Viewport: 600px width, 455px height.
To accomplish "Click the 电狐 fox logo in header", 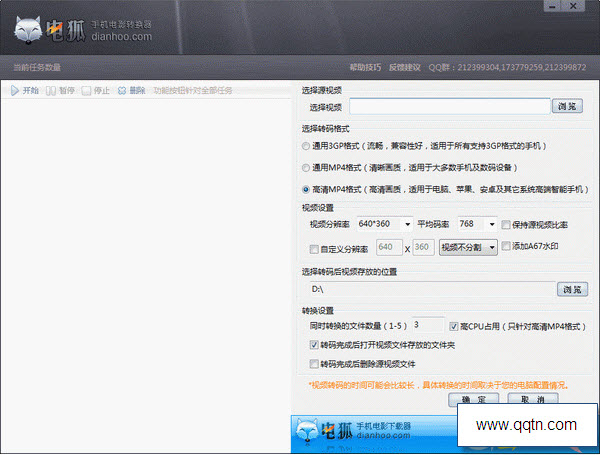I will point(33,31).
